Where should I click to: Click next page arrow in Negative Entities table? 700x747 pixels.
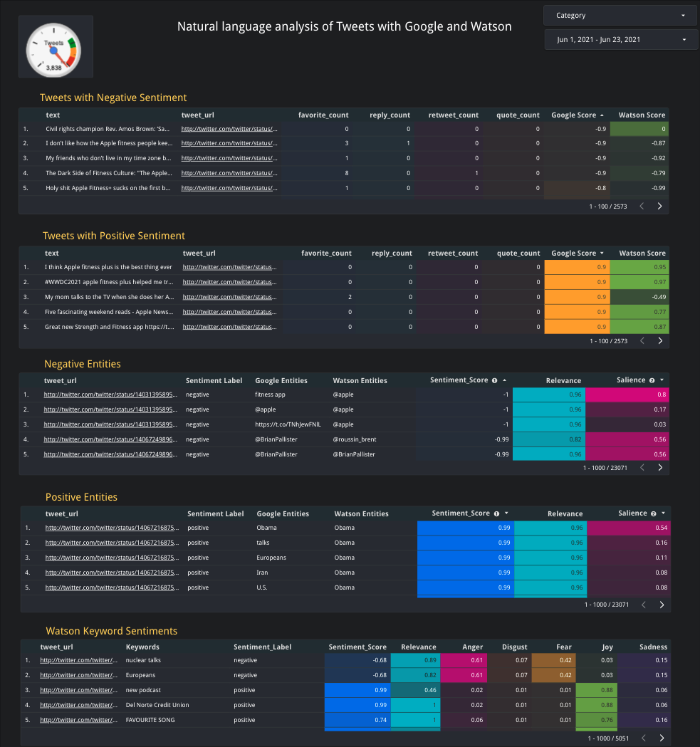(659, 468)
